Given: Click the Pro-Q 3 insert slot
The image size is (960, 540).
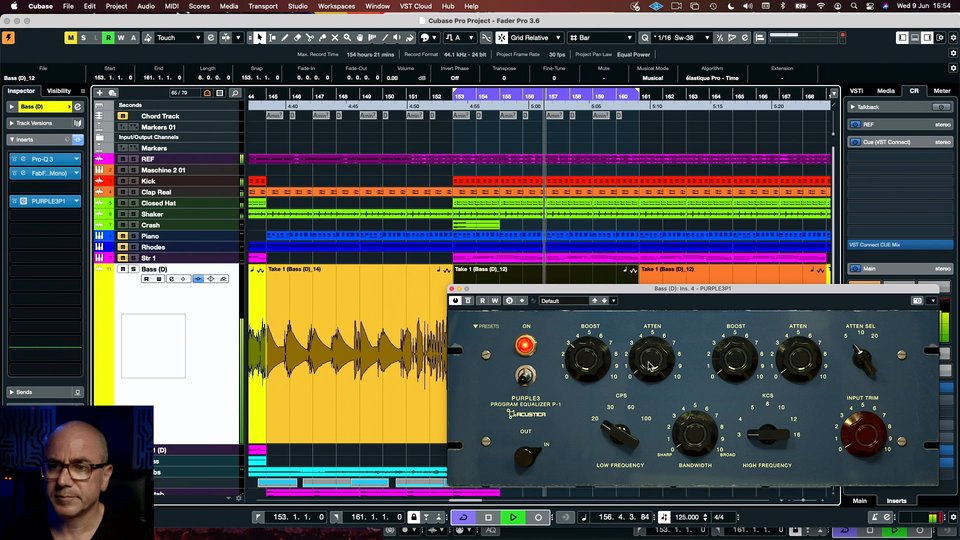Looking at the screenshot, I should pyautogui.click(x=45, y=159).
